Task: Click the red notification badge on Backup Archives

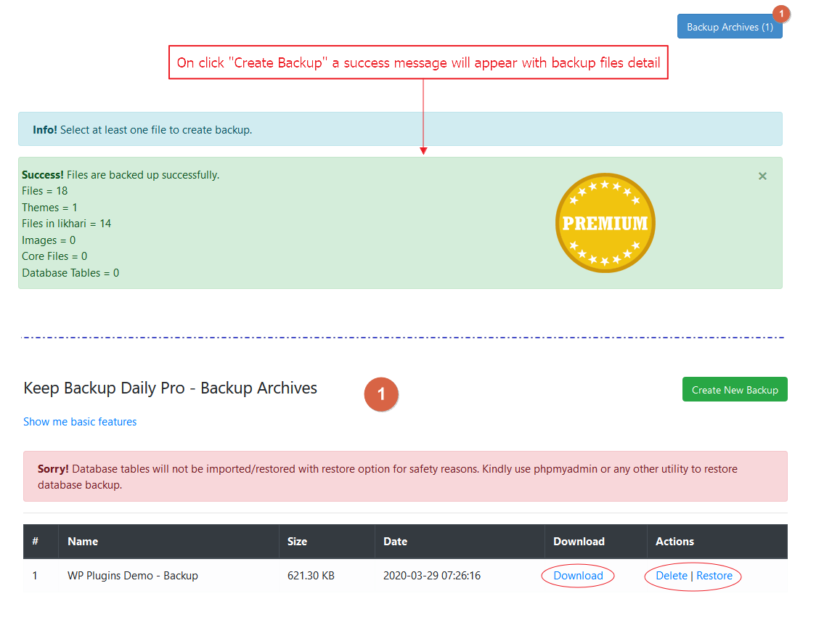Action: [781, 14]
